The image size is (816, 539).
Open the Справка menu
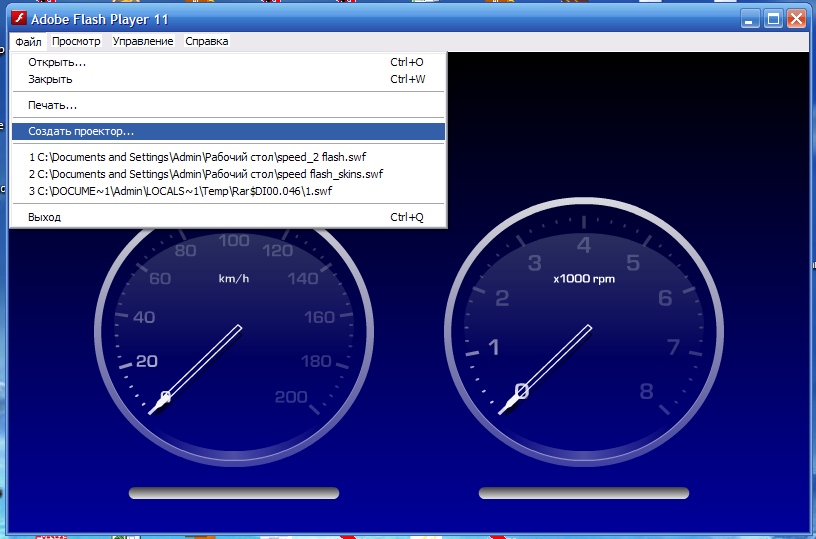(206, 41)
